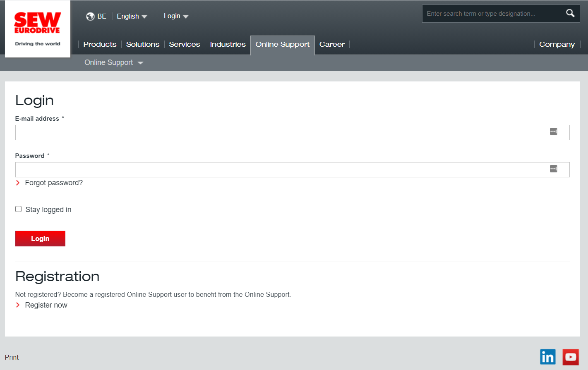Click the Print link
This screenshot has height=370, width=588.
point(12,357)
